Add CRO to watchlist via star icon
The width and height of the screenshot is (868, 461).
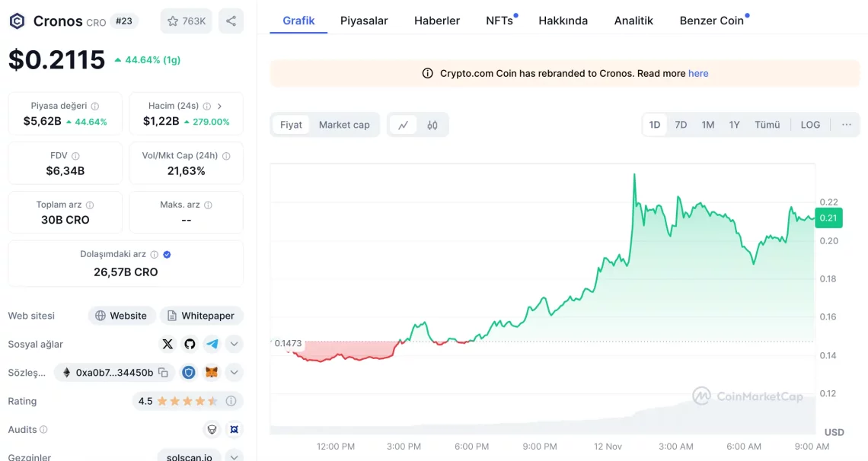pos(172,21)
